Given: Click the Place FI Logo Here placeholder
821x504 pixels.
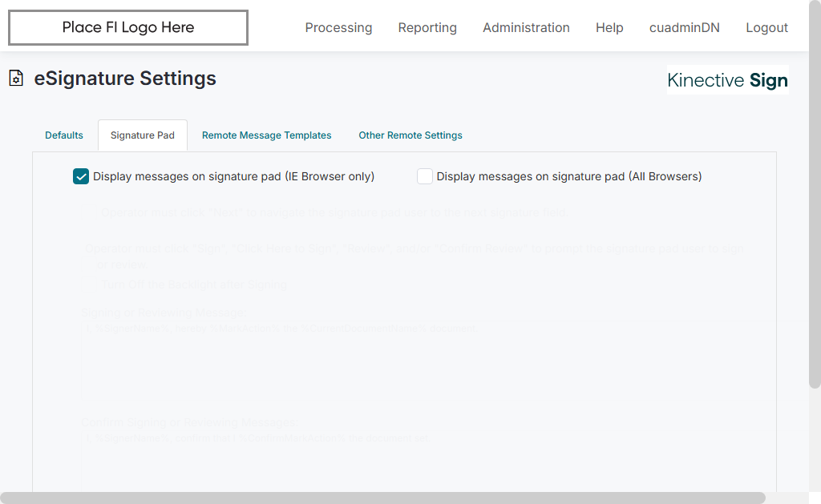Looking at the screenshot, I should click(128, 28).
